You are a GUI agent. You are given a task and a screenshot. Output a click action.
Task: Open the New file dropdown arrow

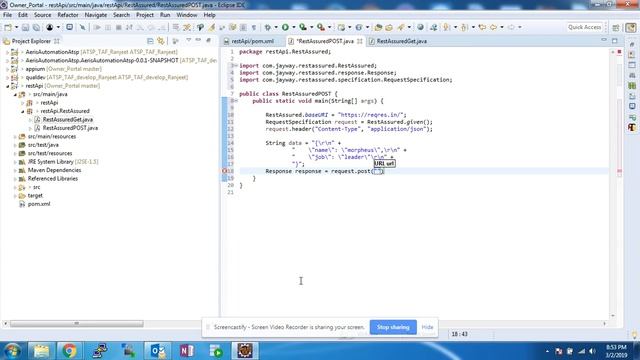tap(16, 27)
